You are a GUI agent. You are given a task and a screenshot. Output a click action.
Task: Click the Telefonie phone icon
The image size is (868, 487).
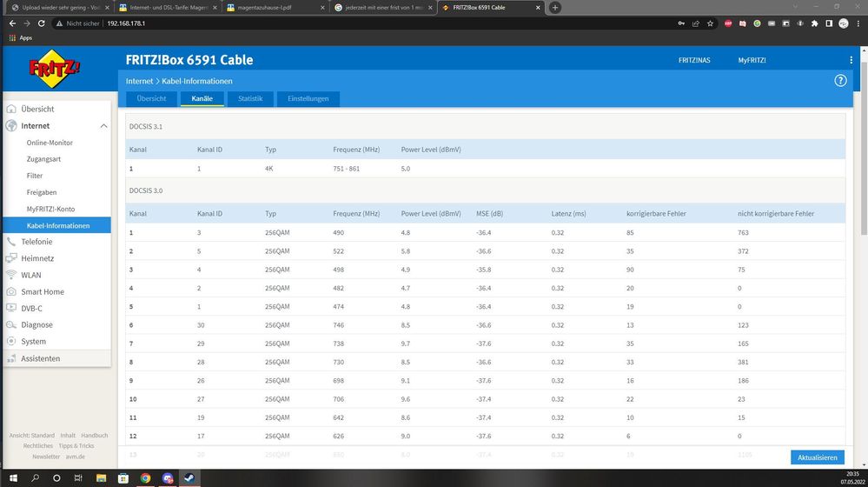click(x=11, y=242)
